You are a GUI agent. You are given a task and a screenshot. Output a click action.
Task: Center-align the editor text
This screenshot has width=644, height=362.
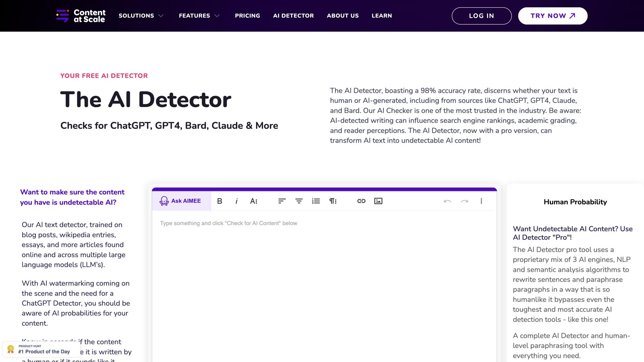coord(299,201)
